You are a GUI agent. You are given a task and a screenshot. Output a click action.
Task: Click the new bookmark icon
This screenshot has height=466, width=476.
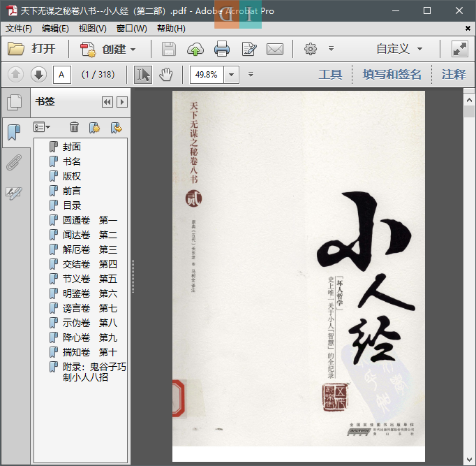pos(94,127)
